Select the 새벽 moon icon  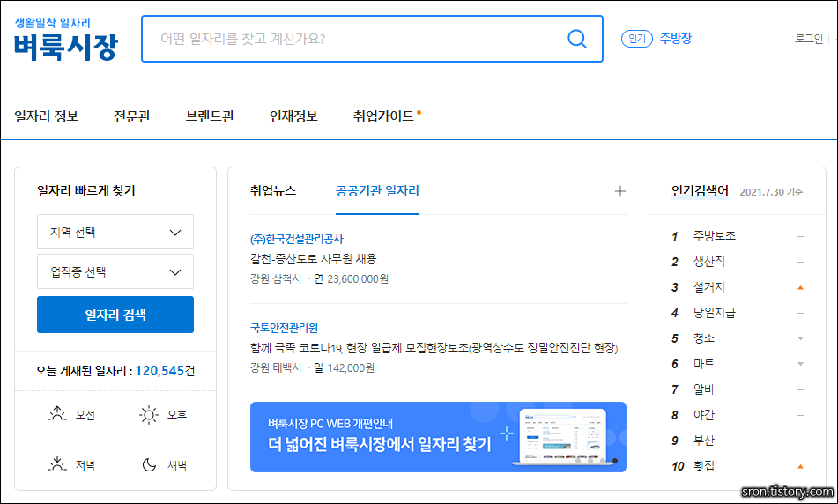click(149, 465)
